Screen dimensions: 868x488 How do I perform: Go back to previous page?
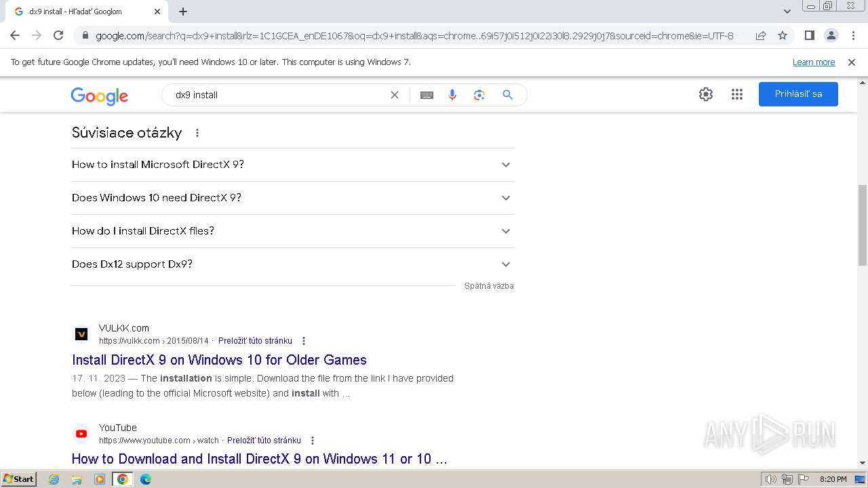[15, 35]
